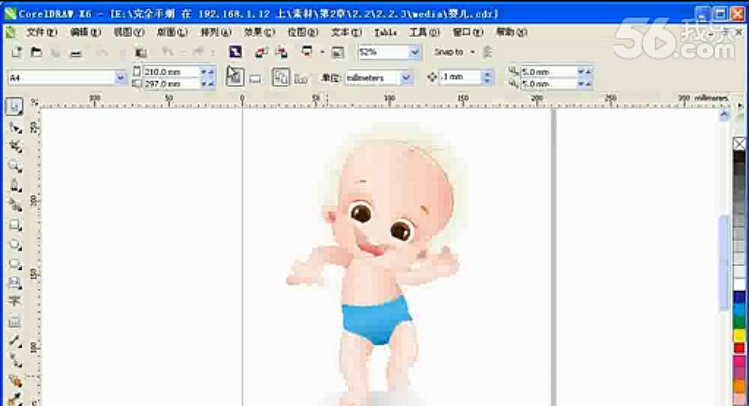
Task: Open the 编辑(E) Edit menu
Action: point(86,32)
